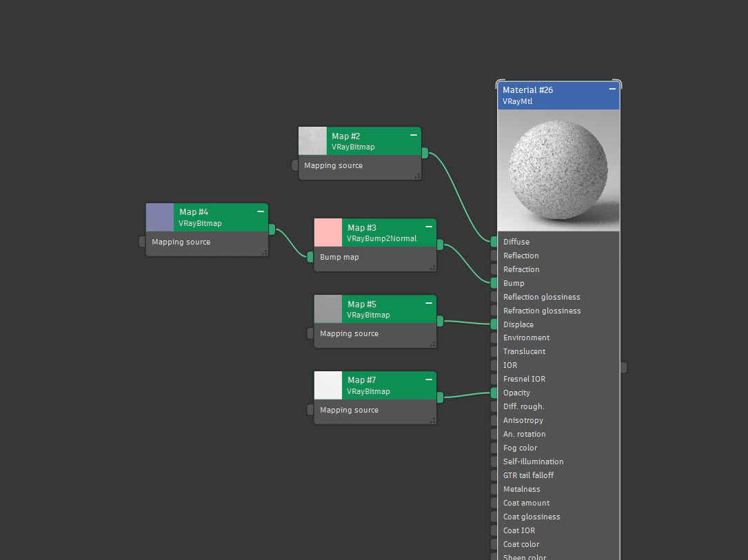Image resolution: width=748 pixels, height=560 pixels.
Task: Click the Reflection input socket
Action: click(494, 256)
